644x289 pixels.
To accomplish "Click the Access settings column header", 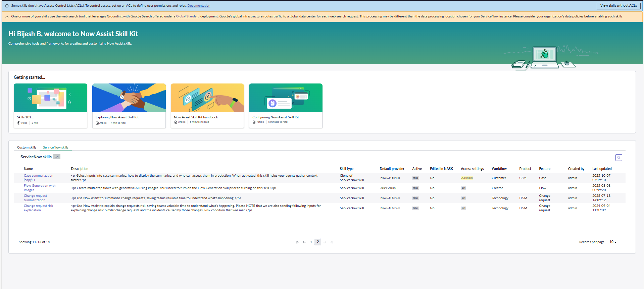I will 472,169.
